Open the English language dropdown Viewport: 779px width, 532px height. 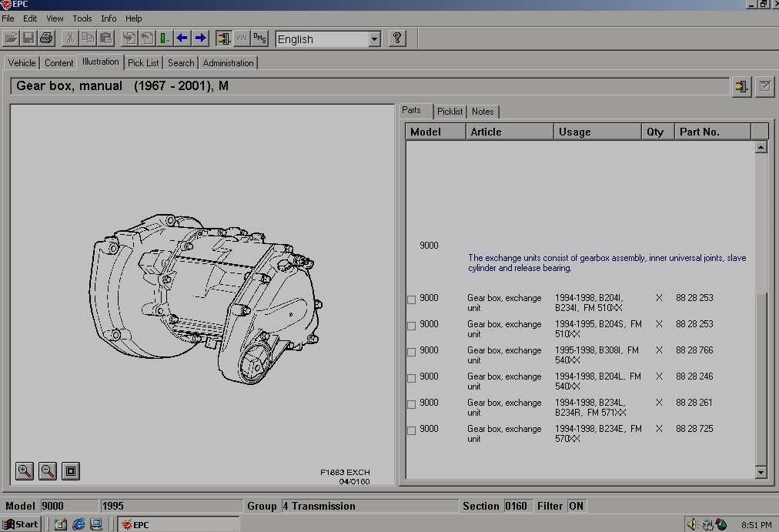[x=374, y=38]
